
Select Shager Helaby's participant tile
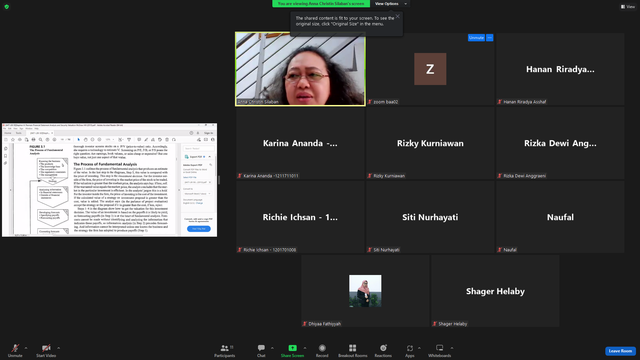click(x=495, y=291)
